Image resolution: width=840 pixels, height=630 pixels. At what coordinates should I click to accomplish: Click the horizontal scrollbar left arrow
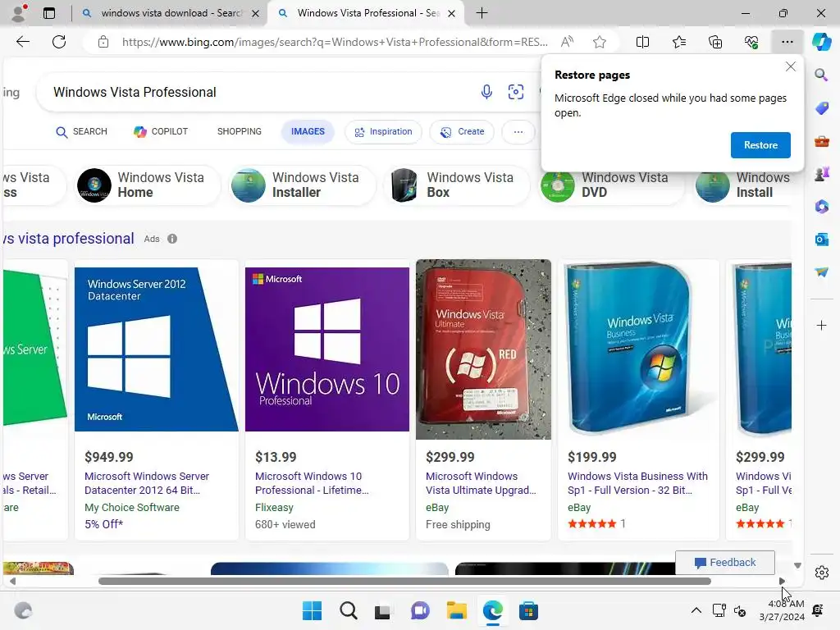pyautogui.click(x=12, y=582)
